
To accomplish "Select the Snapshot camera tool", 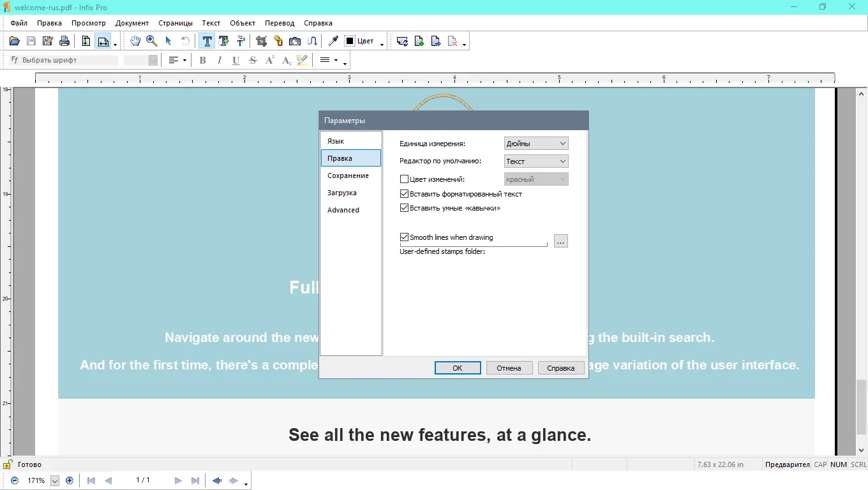I will [x=295, y=41].
